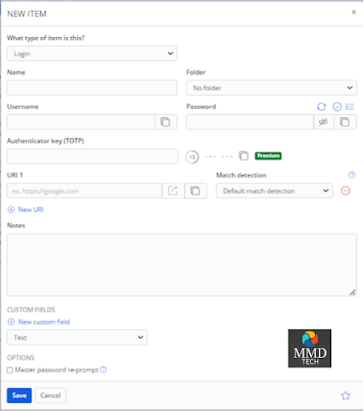Focus the Username input field
The image size is (364, 411).
tap(81, 122)
